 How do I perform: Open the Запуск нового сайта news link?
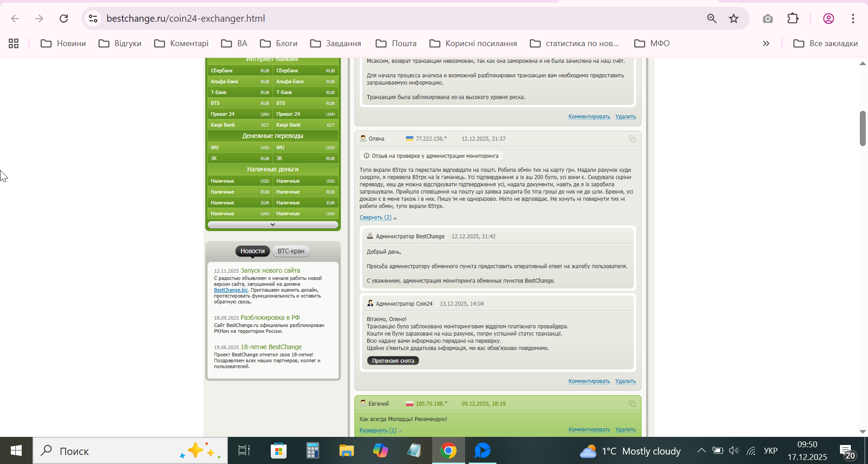click(x=270, y=270)
